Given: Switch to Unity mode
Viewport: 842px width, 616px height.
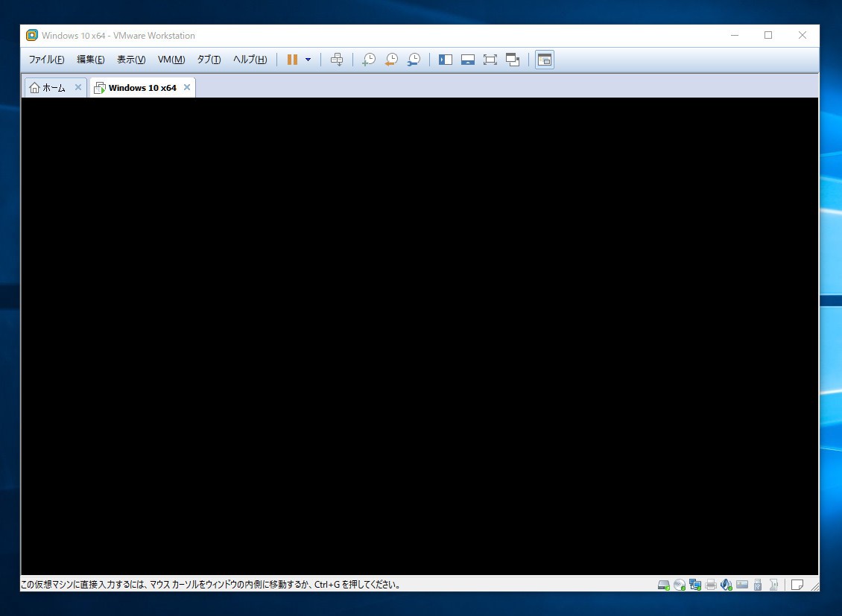Looking at the screenshot, I should point(513,60).
